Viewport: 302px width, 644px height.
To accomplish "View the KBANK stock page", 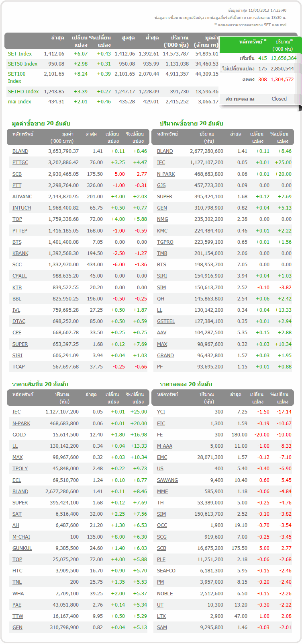I will tap(20, 253).
